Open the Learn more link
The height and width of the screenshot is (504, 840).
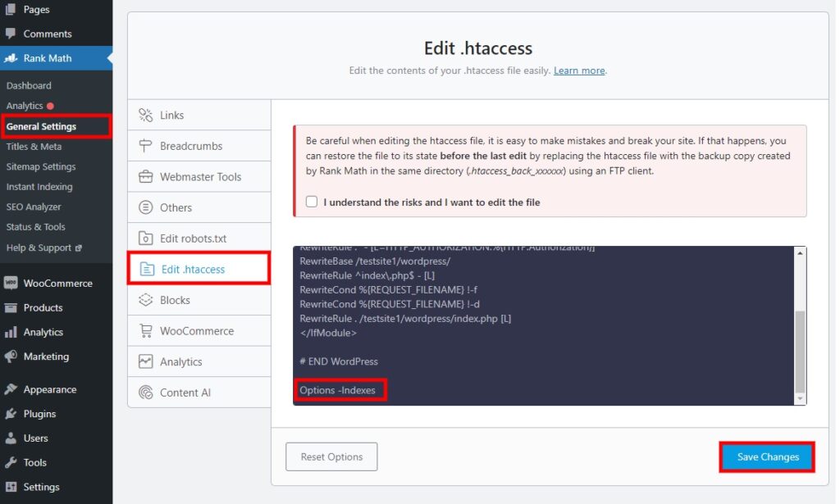tap(579, 70)
